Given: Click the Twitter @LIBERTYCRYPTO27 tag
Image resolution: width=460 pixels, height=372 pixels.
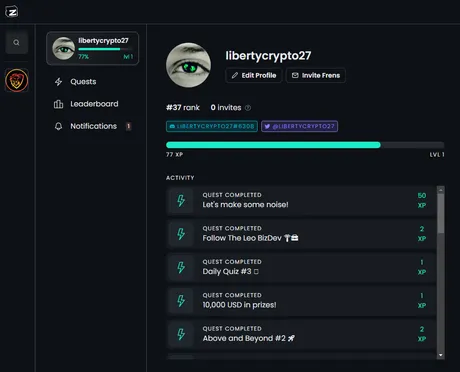Looking at the screenshot, I should [x=299, y=126].
